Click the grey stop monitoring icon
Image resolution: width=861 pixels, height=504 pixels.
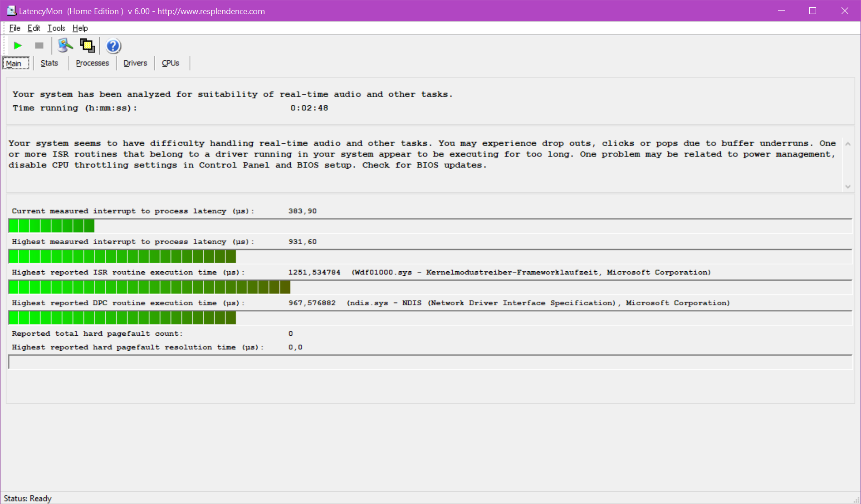click(x=39, y=45)
